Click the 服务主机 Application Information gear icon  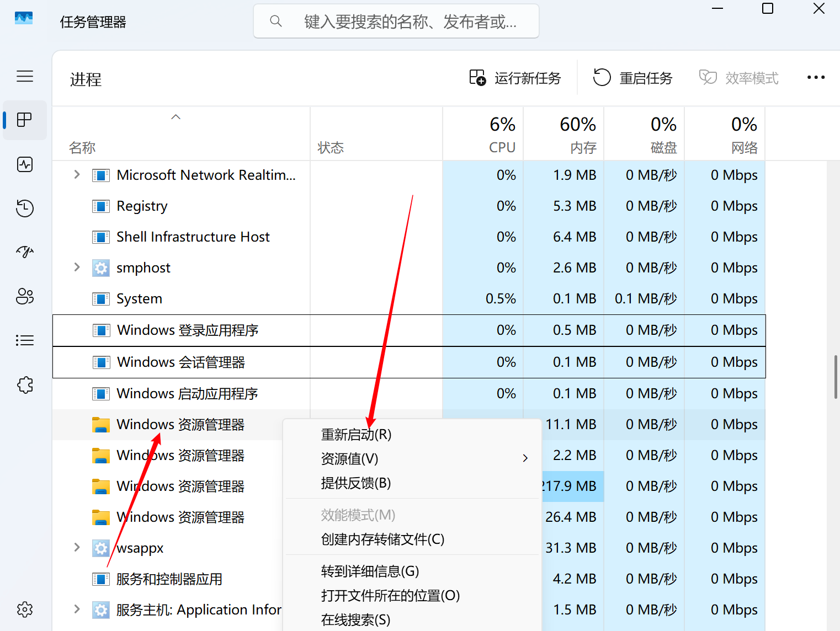[100, 610]
